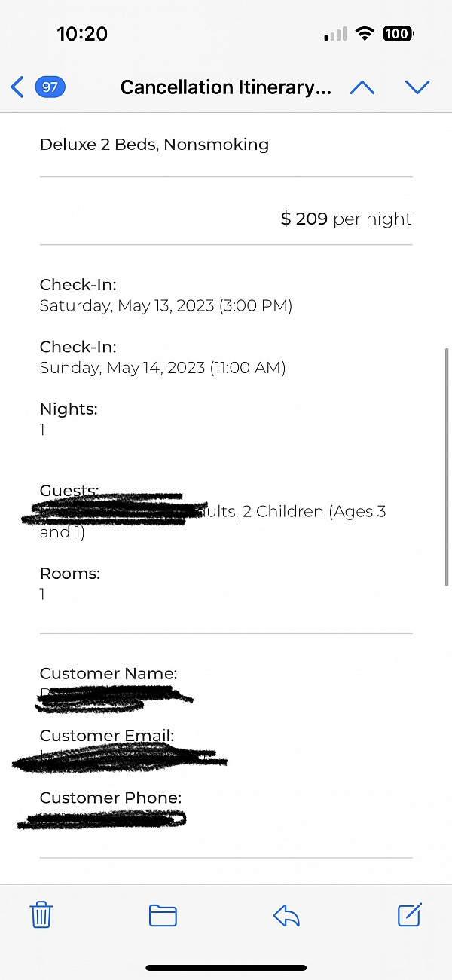Tap the Sunday, May 14, 2023 date
The height and width of the screenshot is (980, 452).
163,368
